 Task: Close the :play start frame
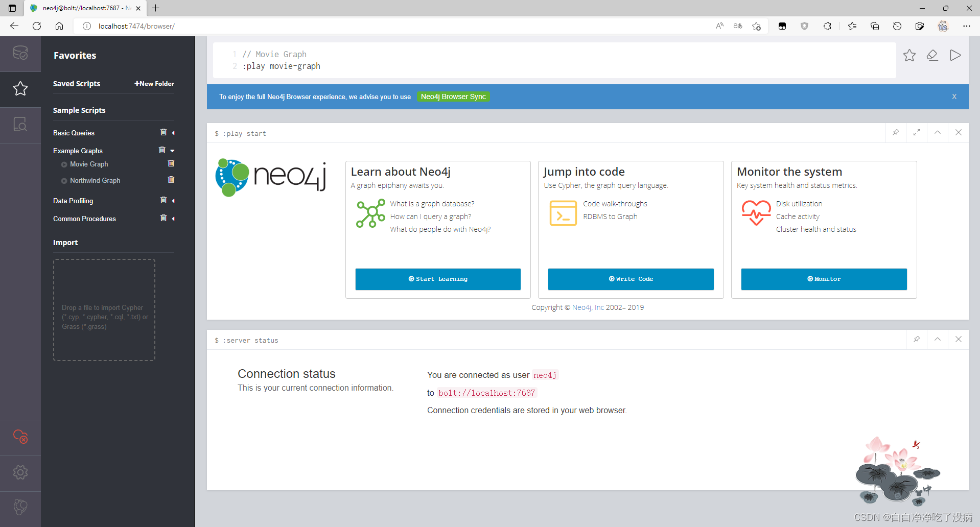point(959,133)
